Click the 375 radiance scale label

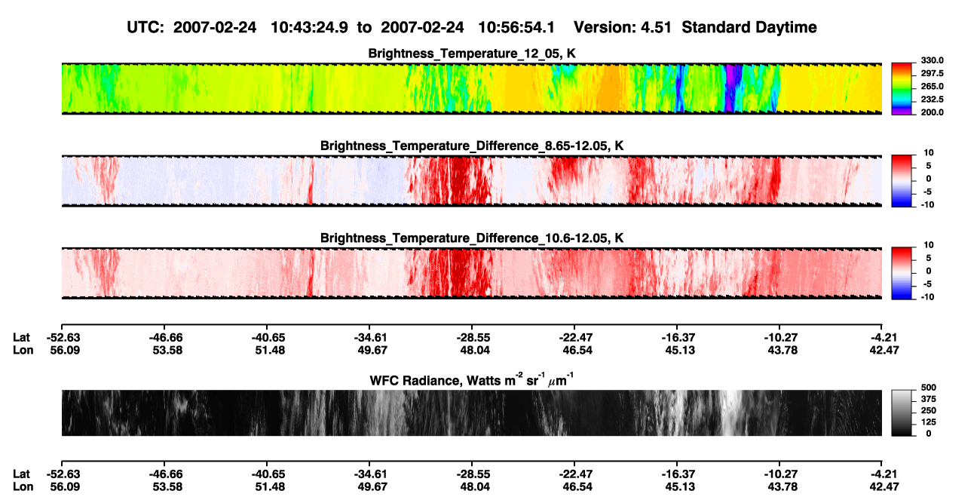coord(928,399)
